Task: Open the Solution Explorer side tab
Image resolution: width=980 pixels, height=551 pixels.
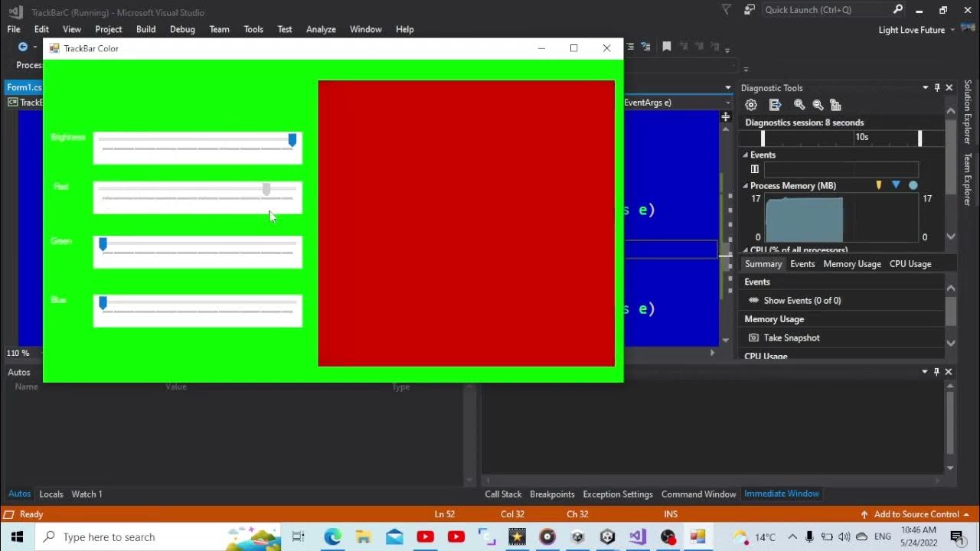Action: (968, 112)
